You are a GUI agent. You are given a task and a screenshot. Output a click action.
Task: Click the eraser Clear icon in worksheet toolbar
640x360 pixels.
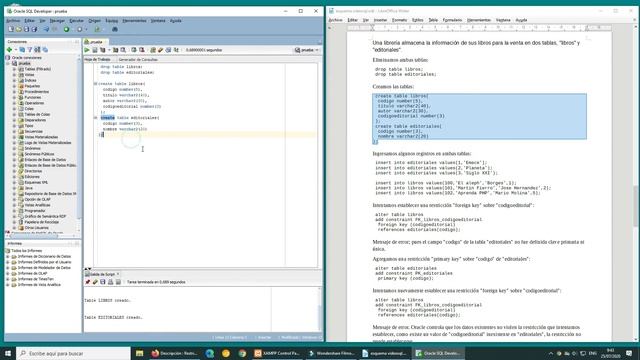[161, 50]
